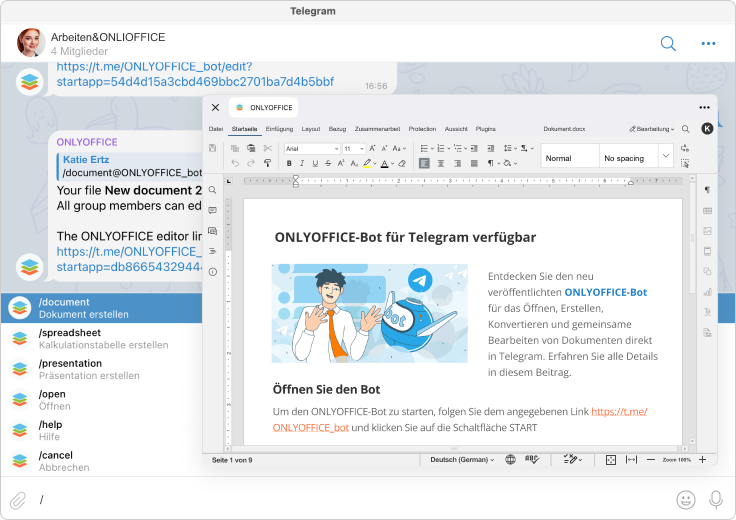Open the Datei tab
Image resolution: width=736 pixels, height=520 pixels.
(x=216, y=129)
